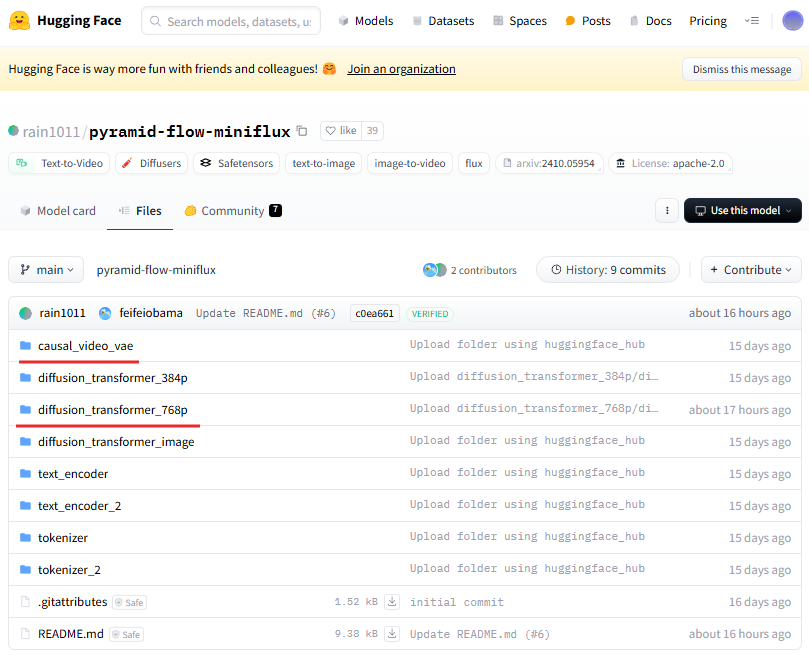Select the Files tab

[140, 211]
